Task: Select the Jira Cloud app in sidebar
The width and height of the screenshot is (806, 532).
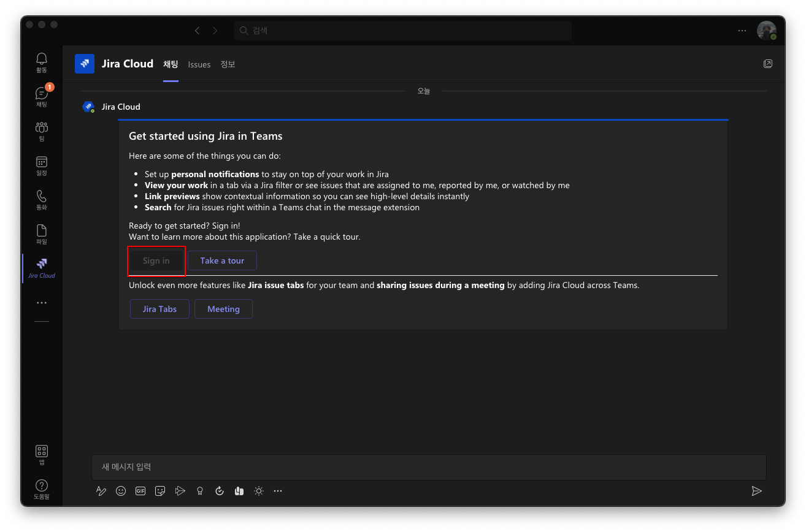Action: pyautogui.click(x=42, y=268)
